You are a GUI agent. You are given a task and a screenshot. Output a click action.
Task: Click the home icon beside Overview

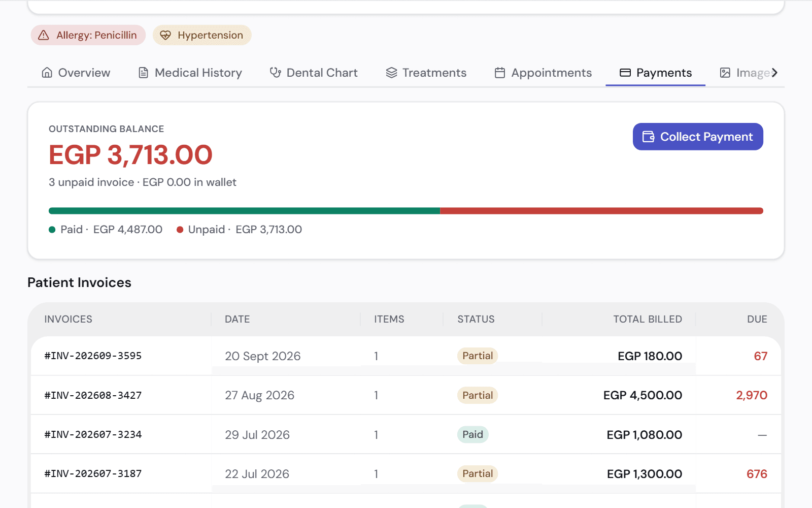47,73
